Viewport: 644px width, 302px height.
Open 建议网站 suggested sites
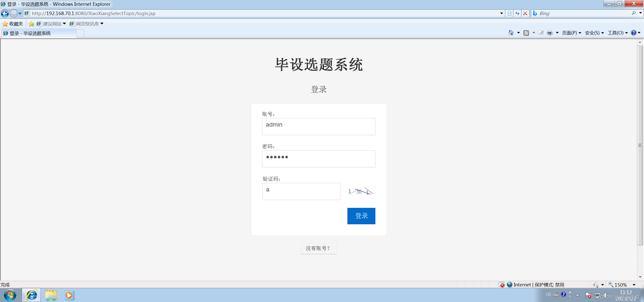51,24
